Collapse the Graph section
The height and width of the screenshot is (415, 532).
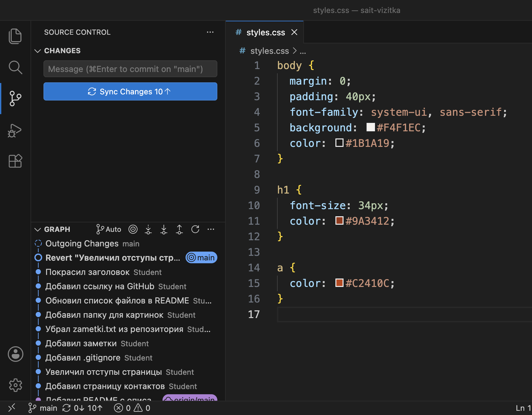click(38, 230)
